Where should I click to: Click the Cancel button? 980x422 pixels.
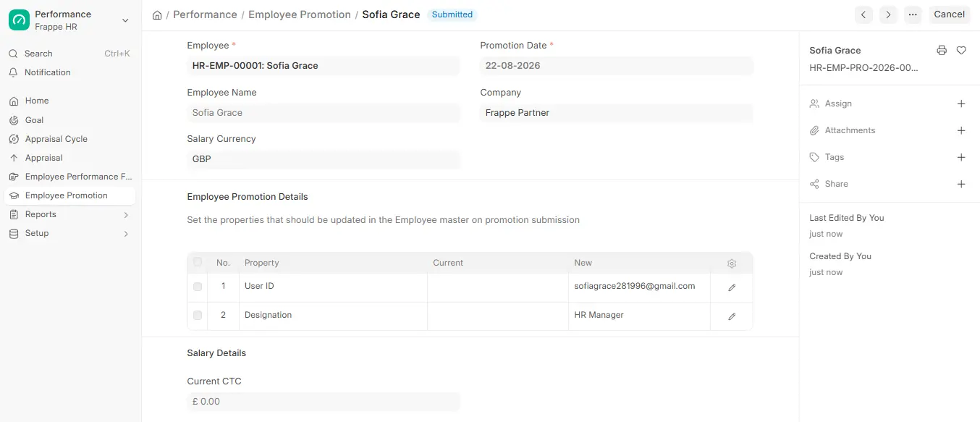(x=950, y=14)
